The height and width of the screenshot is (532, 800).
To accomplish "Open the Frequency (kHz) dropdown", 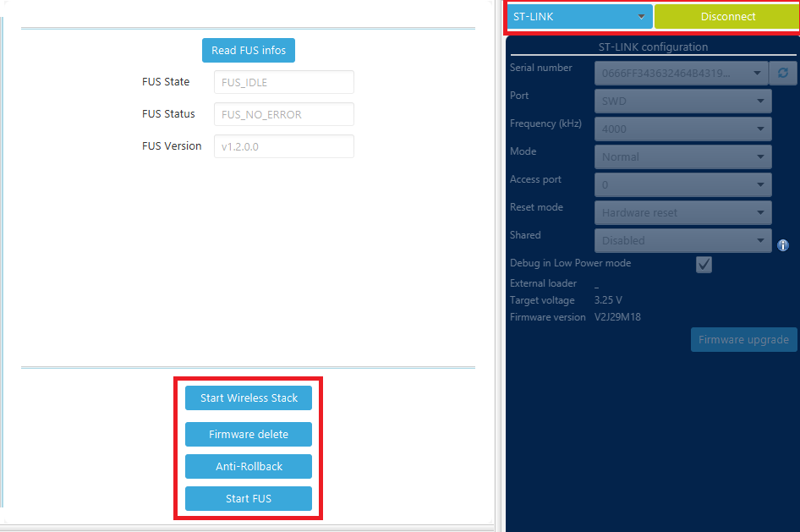I will pos(682,129).
